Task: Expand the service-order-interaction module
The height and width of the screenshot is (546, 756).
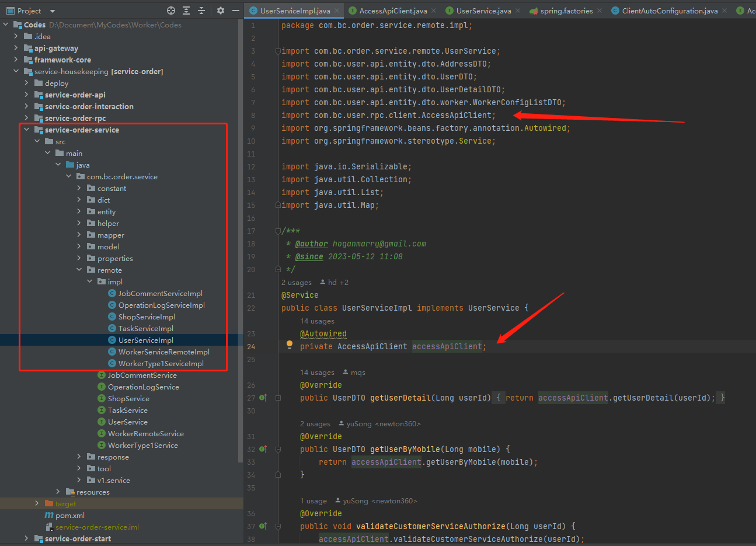Action: [27, 106]
